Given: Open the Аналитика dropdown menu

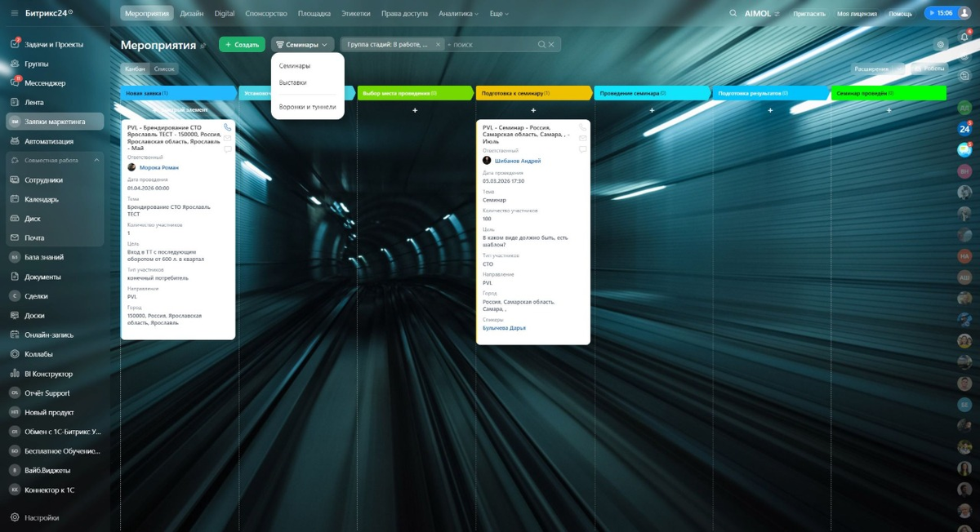Looking at the screenshot, I should pyautogui.click(x=458, y=14).
